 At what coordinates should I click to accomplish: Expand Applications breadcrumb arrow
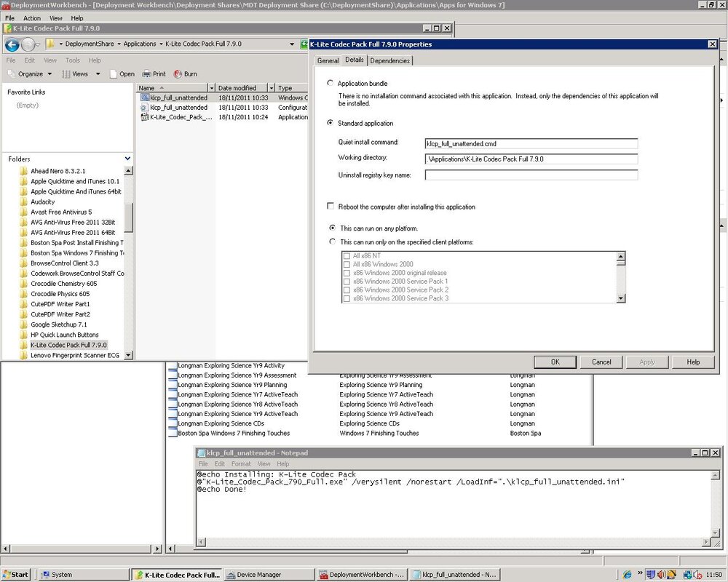(161, 44)
